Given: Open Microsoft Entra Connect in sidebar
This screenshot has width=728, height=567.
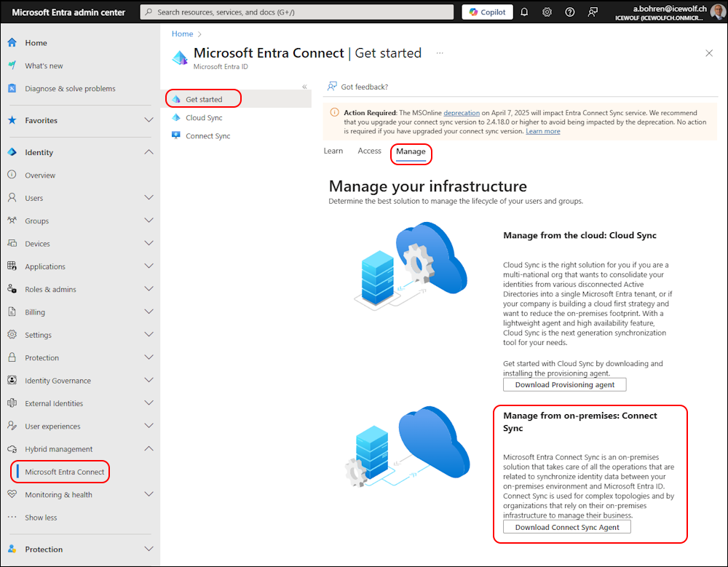Looking at the screenshot, I should click(65, 472).
